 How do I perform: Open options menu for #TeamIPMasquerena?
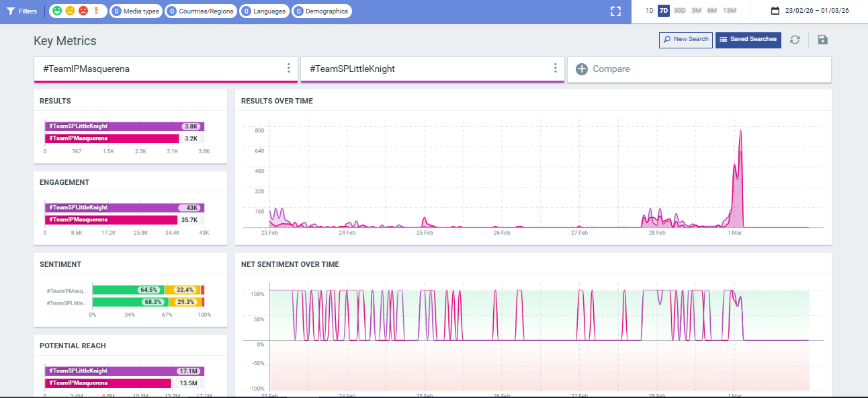pos(289,68)
